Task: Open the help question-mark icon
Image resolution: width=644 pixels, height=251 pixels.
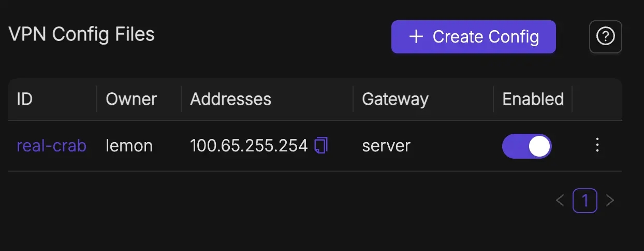Action: tap(605, 36)
